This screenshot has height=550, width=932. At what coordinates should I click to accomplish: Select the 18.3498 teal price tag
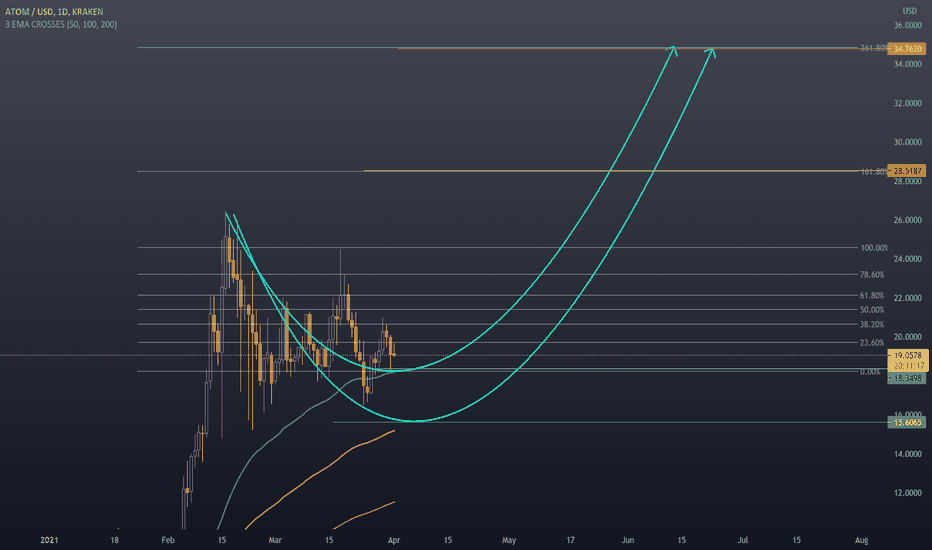tap(906, 378)
